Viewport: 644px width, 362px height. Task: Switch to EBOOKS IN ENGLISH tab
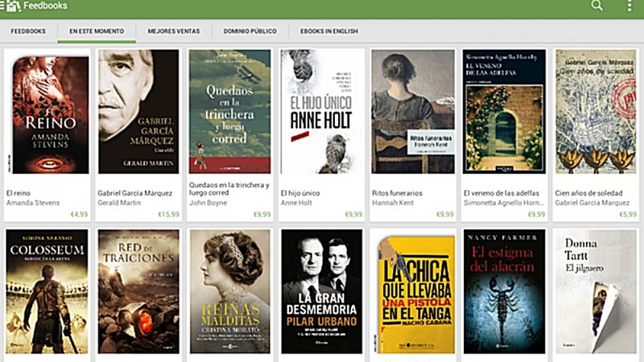329,31
